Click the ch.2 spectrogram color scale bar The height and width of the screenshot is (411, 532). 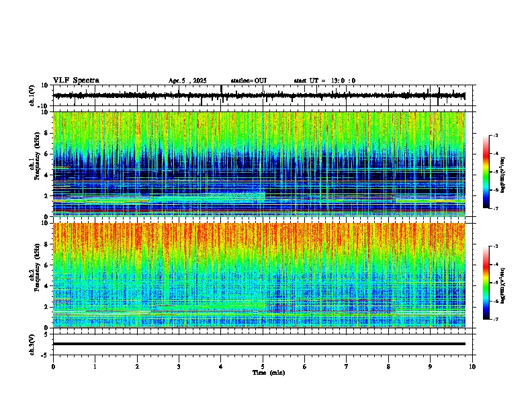[x=486, y=283]
